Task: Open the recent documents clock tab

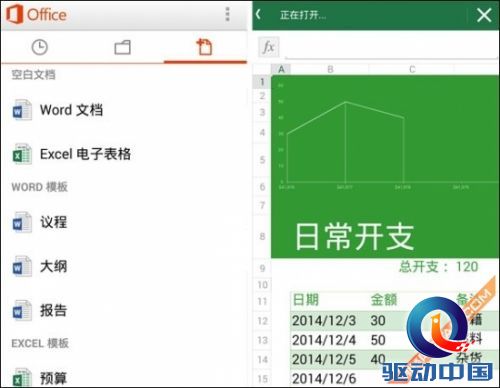Action: [40, 47]
